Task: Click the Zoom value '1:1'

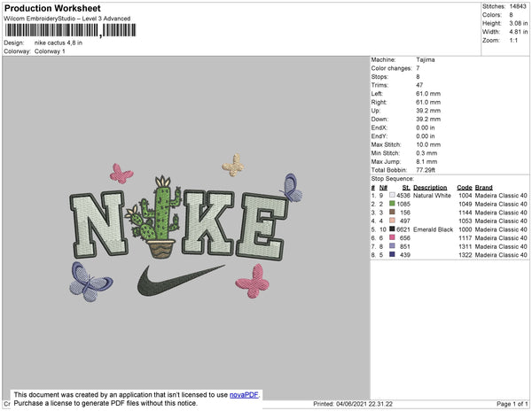Action: coord(513,41)
